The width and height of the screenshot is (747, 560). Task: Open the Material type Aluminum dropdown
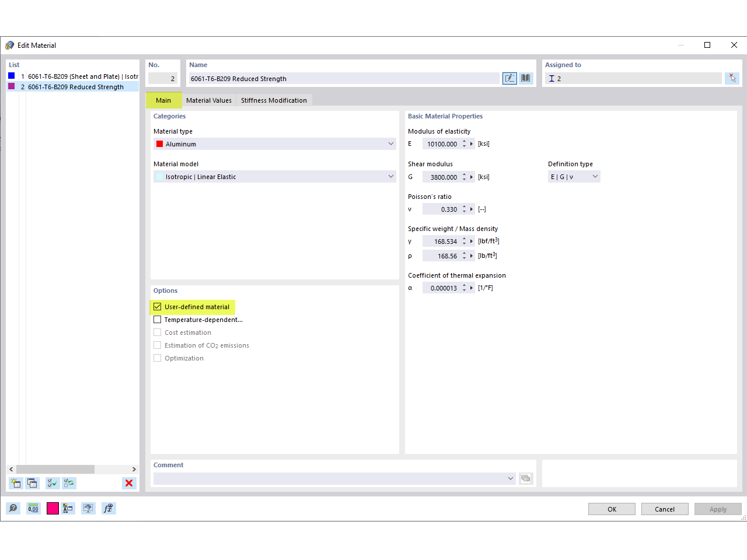pyautogui.click(x=274, y=144)
